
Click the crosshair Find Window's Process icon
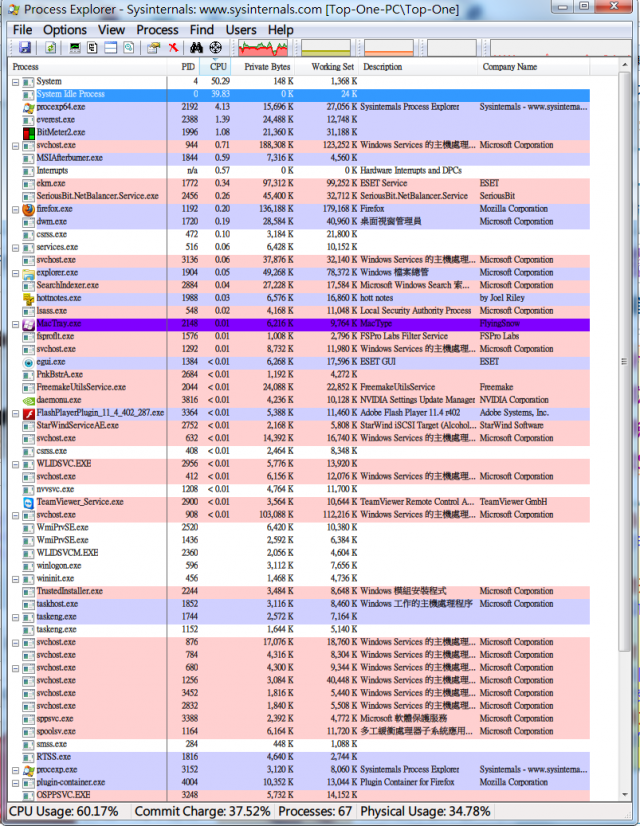tap(215, 48)
